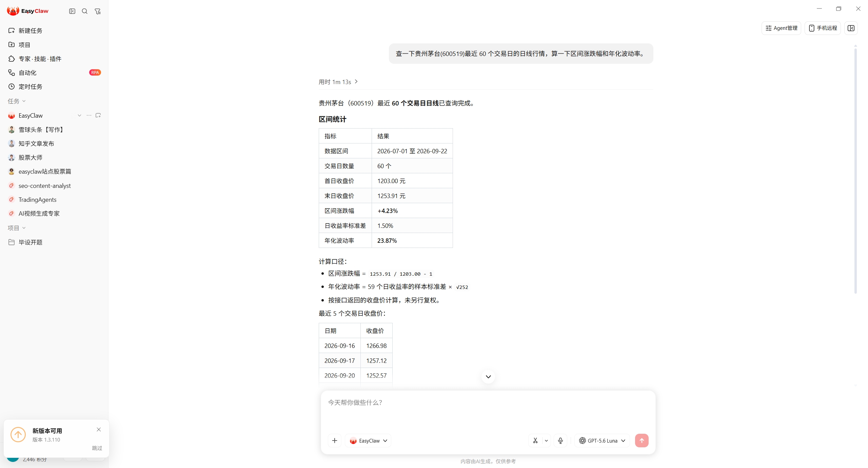Open the easyclaw站点股票篇 task
This screenshot has width=868, height=468.
54,171
